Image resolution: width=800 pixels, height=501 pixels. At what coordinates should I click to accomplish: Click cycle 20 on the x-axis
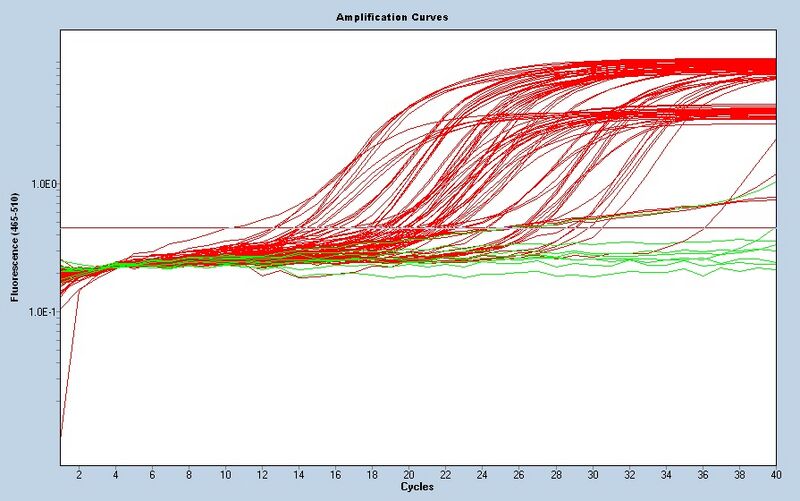click(x=409, y=476)
